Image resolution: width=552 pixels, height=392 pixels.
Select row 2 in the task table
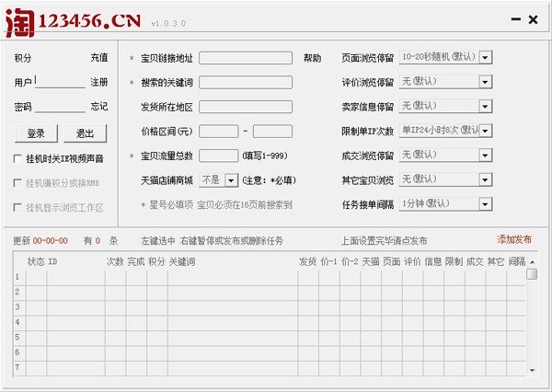click(270, 293)
